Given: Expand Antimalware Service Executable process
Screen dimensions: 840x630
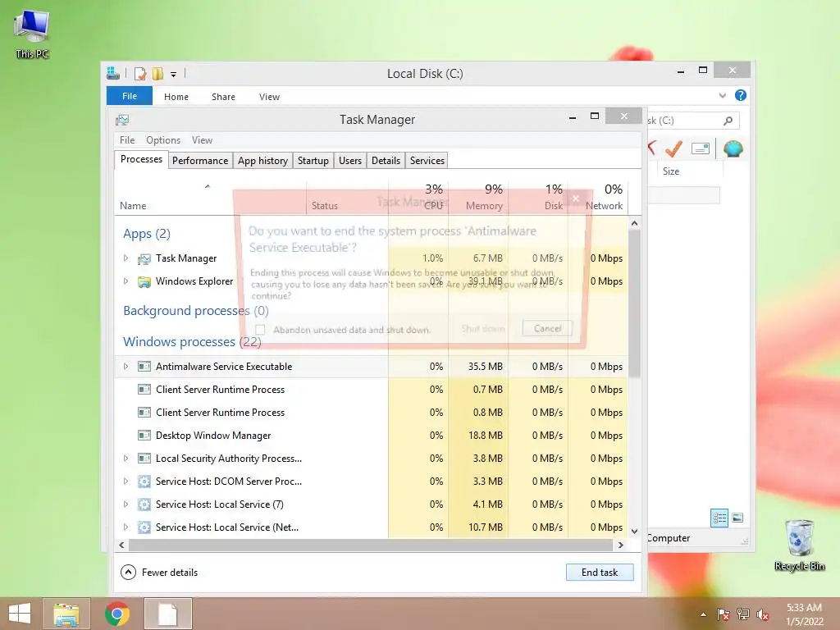Looking at the screenshot, I should pos(126,367).
